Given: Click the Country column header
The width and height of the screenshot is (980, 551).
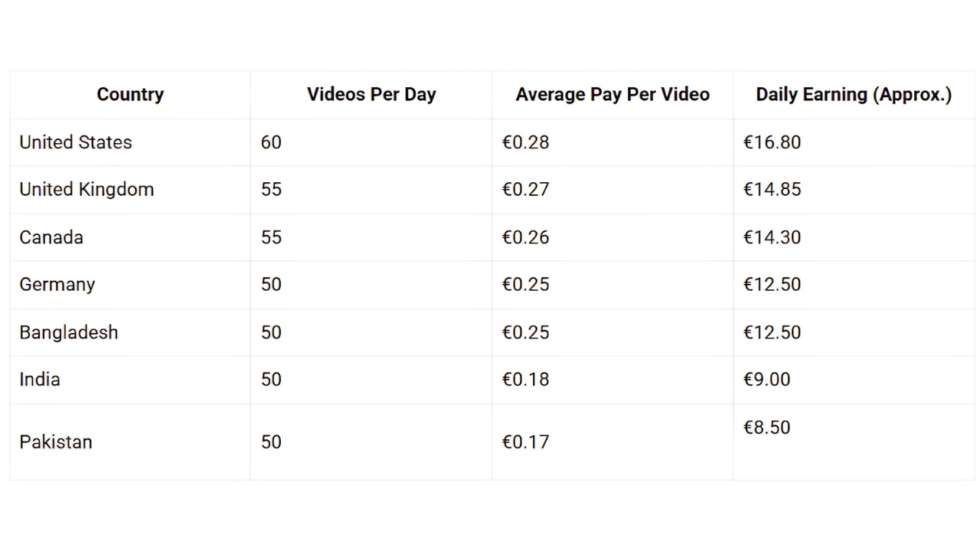Looking at the screenshot, I should [x=130, y=94].
